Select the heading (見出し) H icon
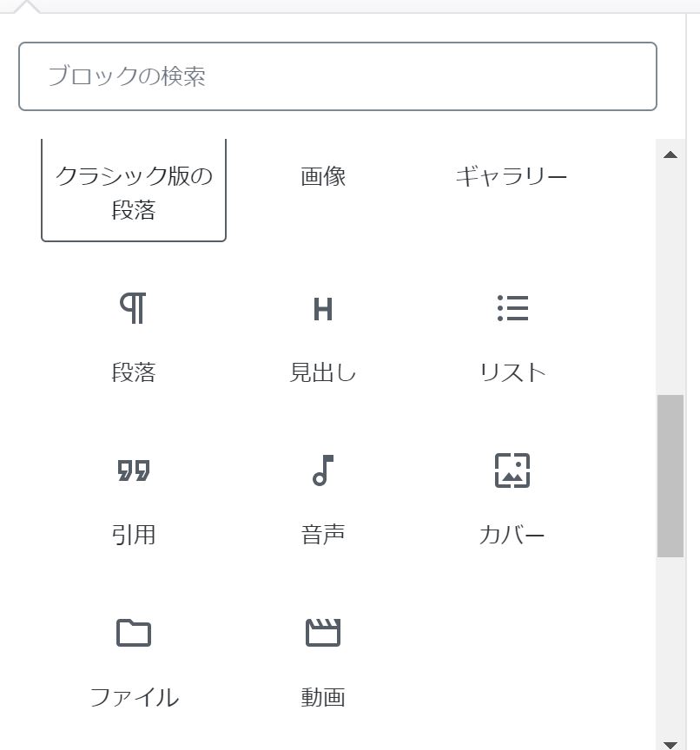The image size is (700, 750). click(x=322, y=309)
